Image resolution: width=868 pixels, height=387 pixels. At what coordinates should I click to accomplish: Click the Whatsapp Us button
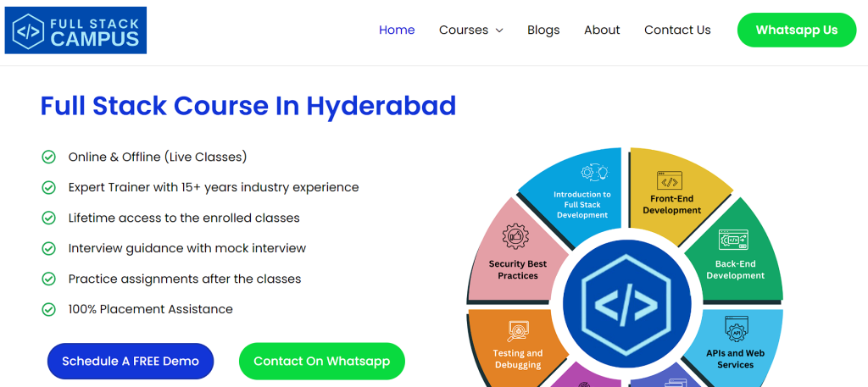[797, 30]
